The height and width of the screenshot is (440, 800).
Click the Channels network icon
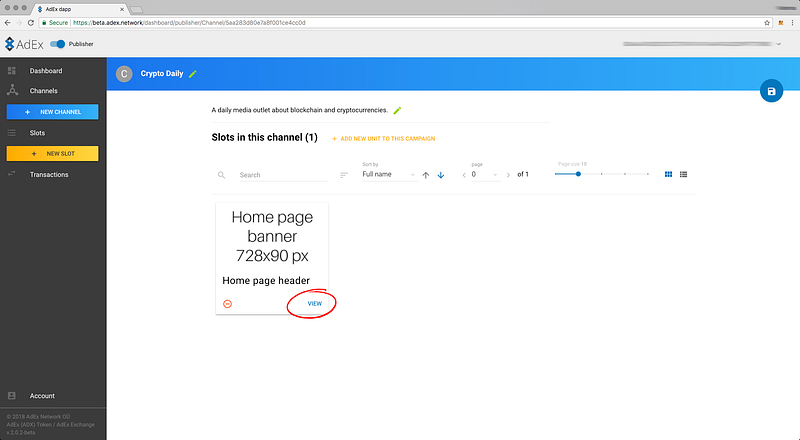pyautogui.click(x=12, y=90)
